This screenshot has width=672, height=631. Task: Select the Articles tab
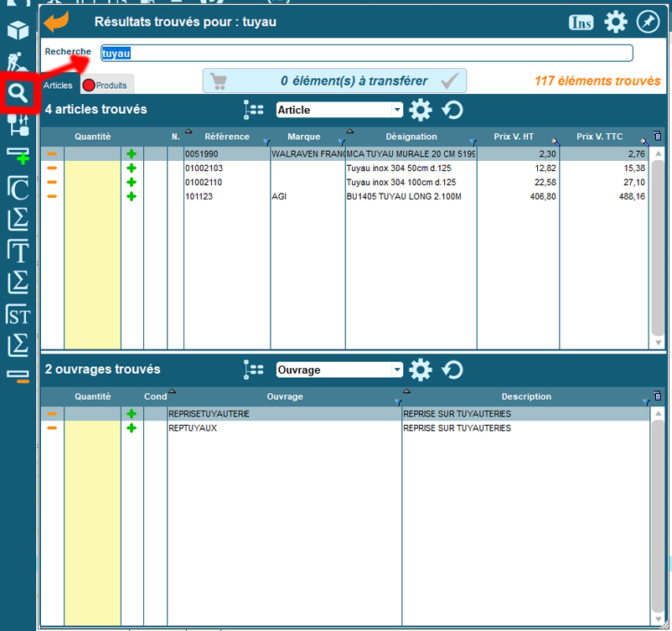click(x=58, y=85)
